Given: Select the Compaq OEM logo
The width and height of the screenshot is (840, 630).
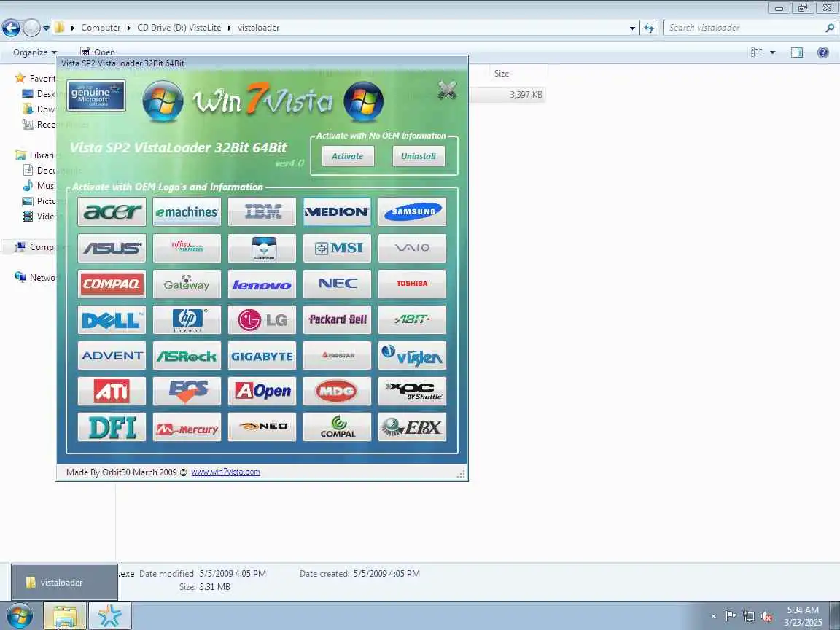Looking at the screenshot, I should (112, 284).
